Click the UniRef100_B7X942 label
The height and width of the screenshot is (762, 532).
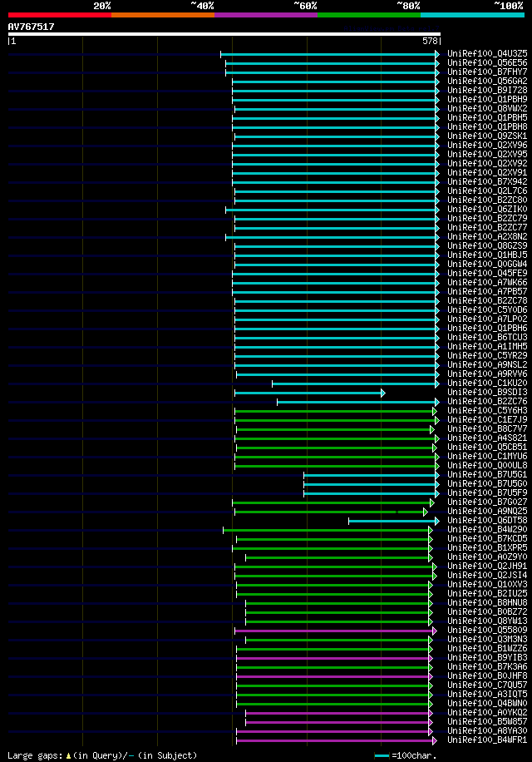[487, 181]
